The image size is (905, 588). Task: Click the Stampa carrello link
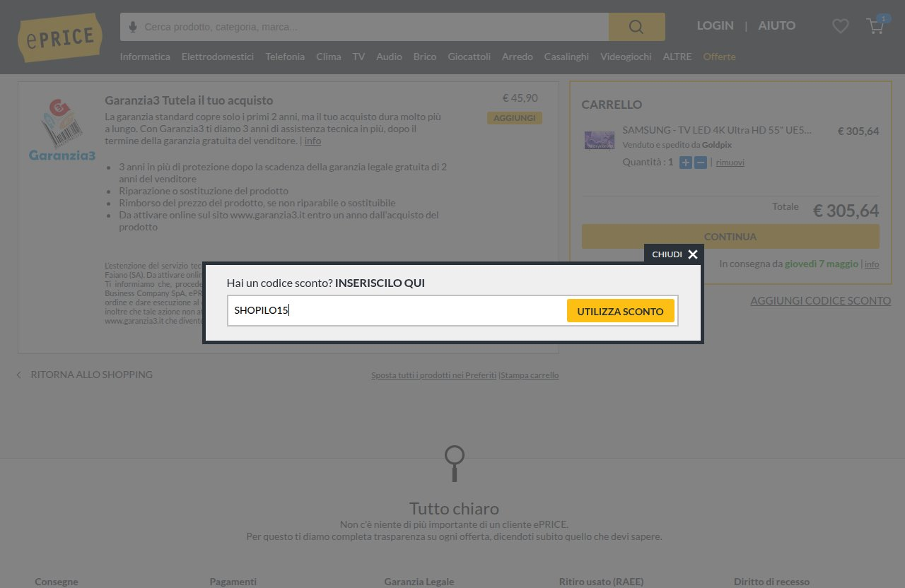tap(530, 375)
